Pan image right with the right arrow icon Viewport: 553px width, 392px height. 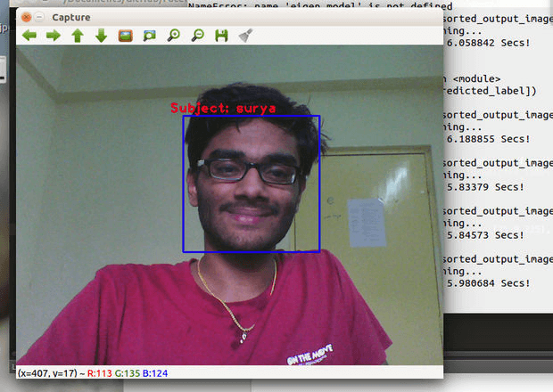point(54,36)
